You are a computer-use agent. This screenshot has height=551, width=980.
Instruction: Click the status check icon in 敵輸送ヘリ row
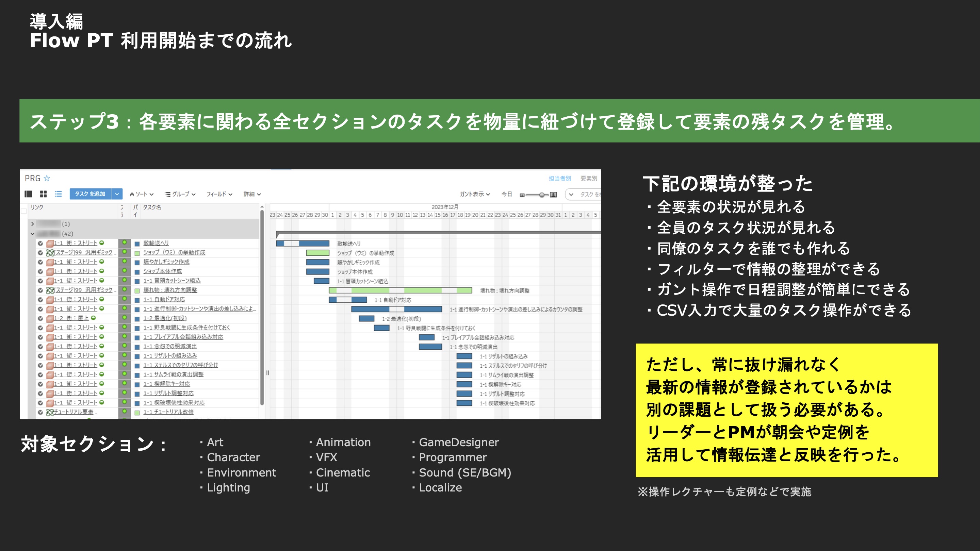tap(40, 243)
